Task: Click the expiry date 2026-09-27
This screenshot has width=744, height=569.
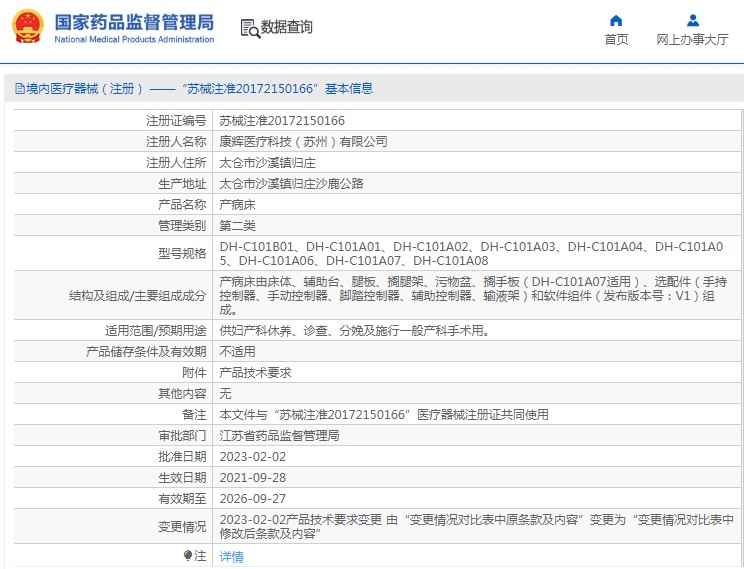Action: click(x=253, y=499)
